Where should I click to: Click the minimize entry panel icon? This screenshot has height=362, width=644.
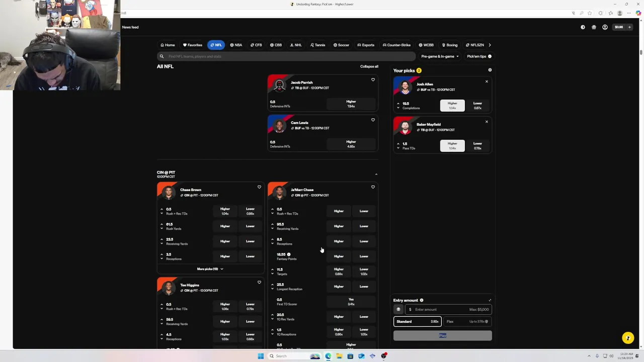point(490,300)
